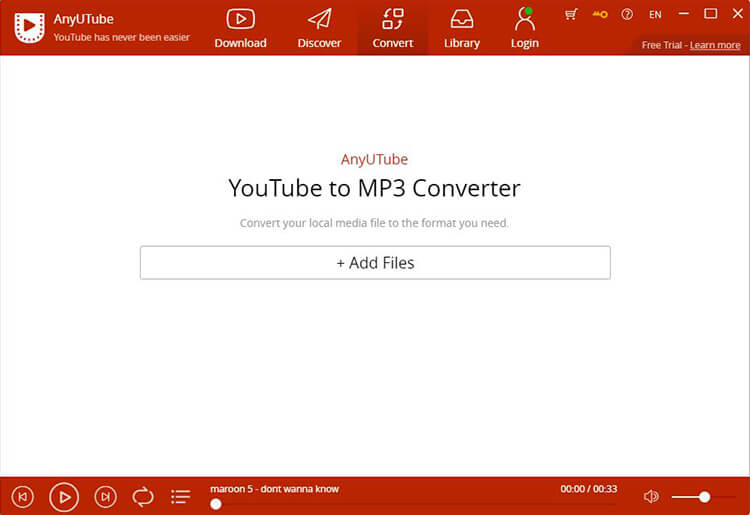
Task: Click the YouTube to MP3 Converter heading
Action: click(374, 188)
